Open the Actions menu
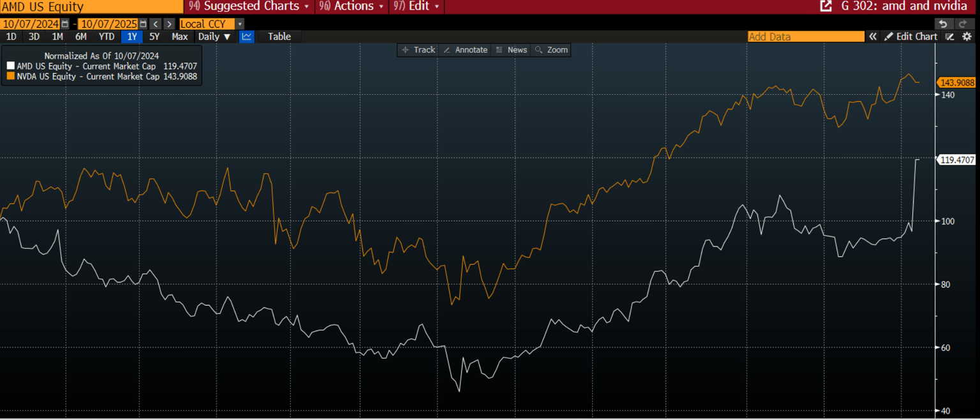The height and width of the screenshot is (420, 980). pos(352,6)
